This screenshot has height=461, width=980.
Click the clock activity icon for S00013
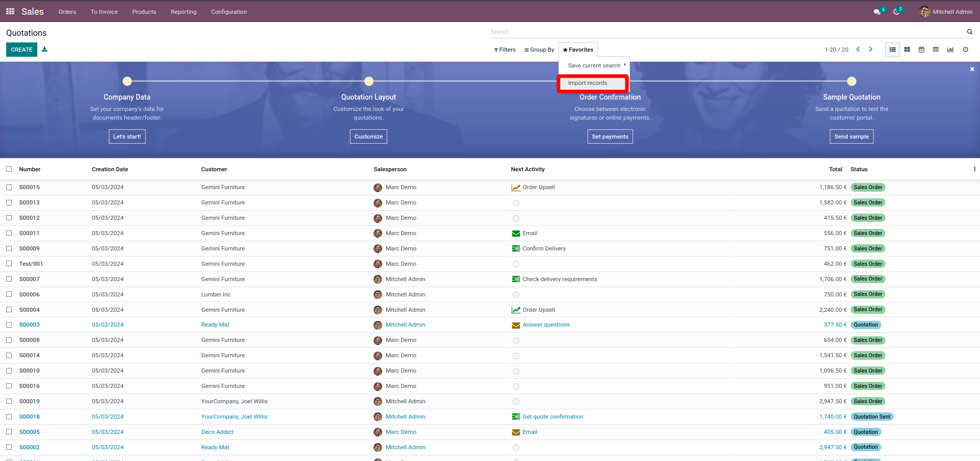point(516,203)
